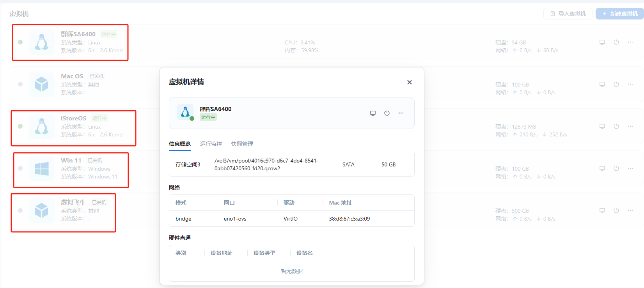Click the 暂无数据 empty table text
This screenshot has width=644, height=288.
tap(292, 271)
